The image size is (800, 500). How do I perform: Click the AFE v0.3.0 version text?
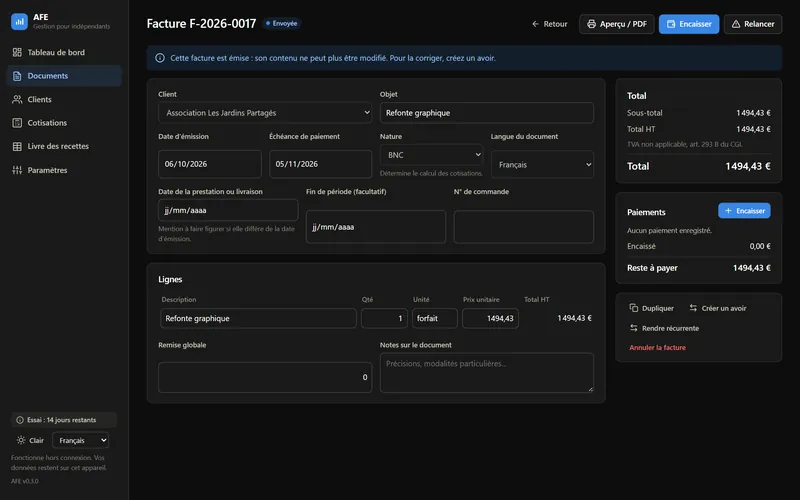[24, 481]
